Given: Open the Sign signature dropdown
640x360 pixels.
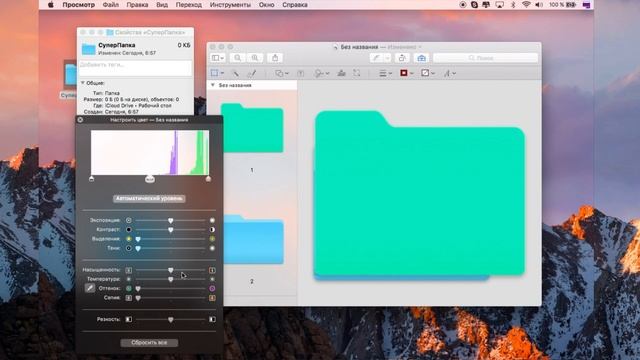Looking at the screenshot, I should 322,73.
